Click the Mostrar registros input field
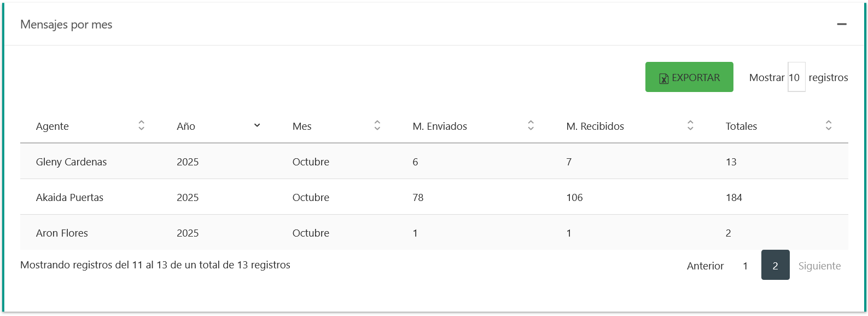The image size is (868, 316). coord(796,77)
